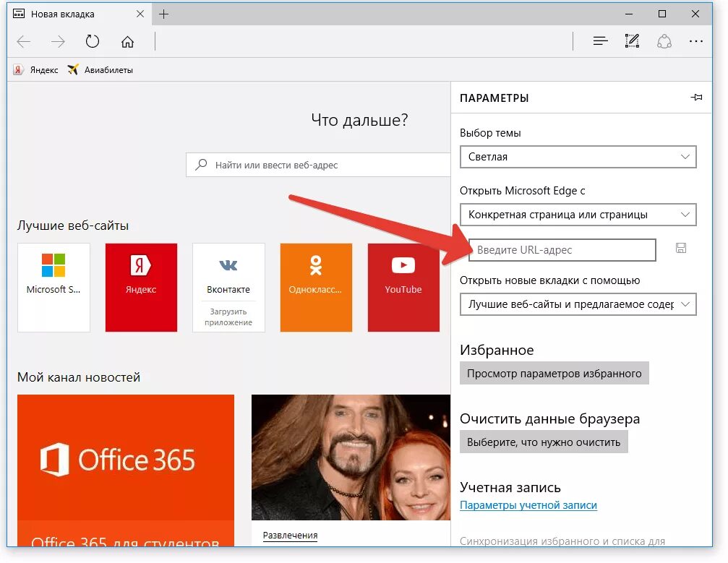Expand the Выбор темы dropdown
728x563 pixels.
[x=578, y=157]
